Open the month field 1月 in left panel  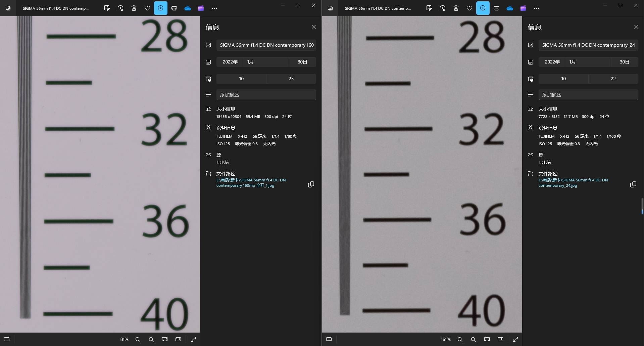click(x=266, y=62)
